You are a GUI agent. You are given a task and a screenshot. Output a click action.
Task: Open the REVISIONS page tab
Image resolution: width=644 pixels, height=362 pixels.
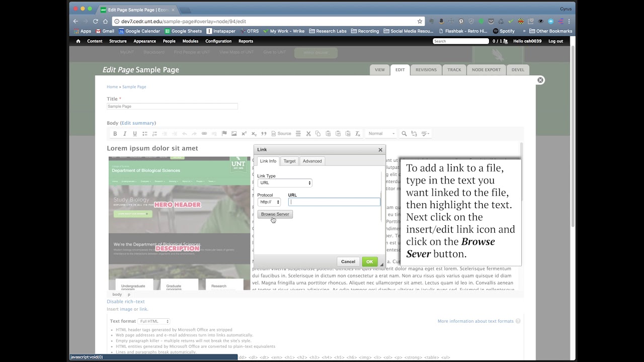tap(426, 70)
